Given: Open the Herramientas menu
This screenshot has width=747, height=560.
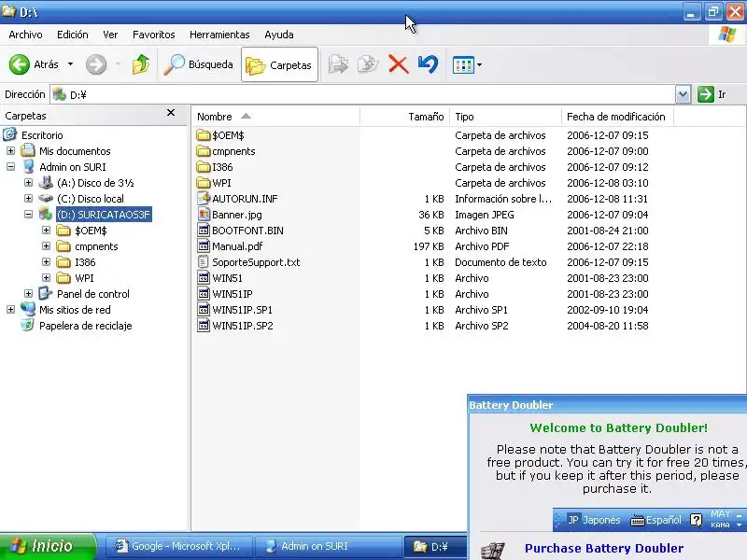Looking at the screenshot, I should click(x=219, y=35).
